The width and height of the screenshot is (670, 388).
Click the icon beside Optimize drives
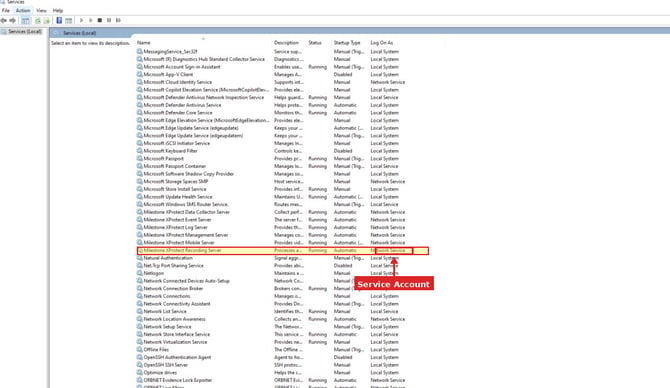click(x=139, y=373)
